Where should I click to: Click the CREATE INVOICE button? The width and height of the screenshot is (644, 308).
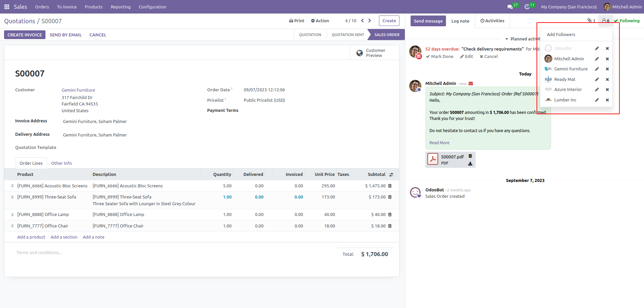[25, 35]
